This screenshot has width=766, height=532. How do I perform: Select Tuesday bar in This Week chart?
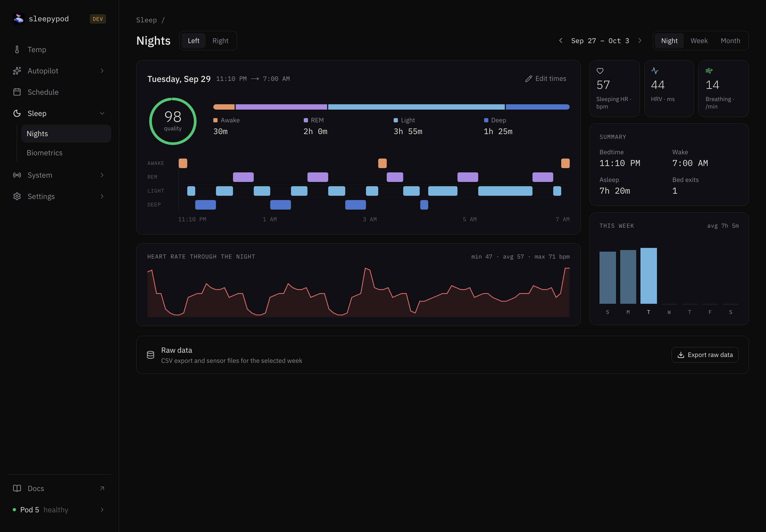pos(648,276)
